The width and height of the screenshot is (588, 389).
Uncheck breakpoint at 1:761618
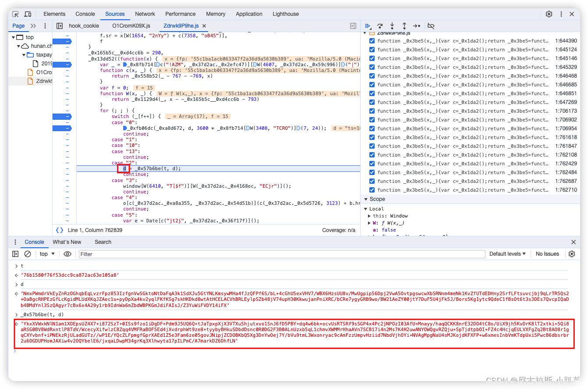(x=372, y=137)
